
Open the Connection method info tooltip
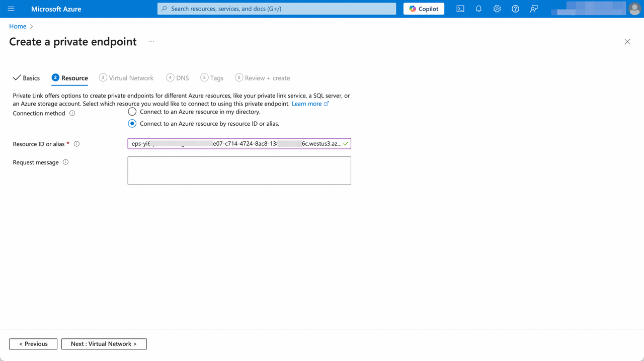[72, 113]
